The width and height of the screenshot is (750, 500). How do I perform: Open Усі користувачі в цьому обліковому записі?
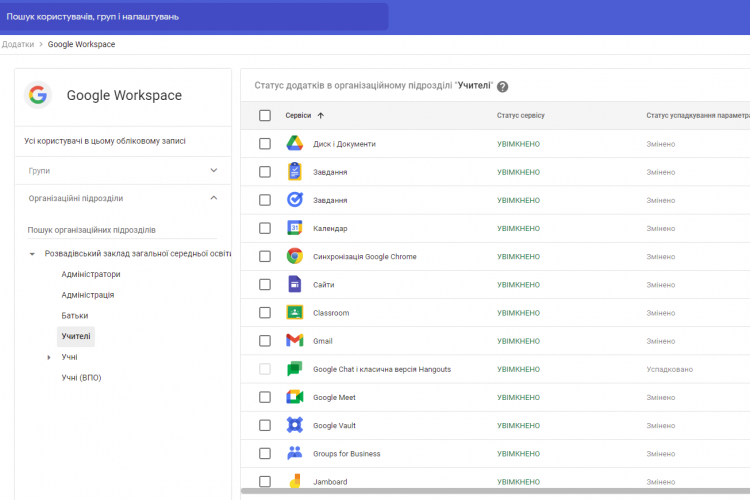click(105, 141)
